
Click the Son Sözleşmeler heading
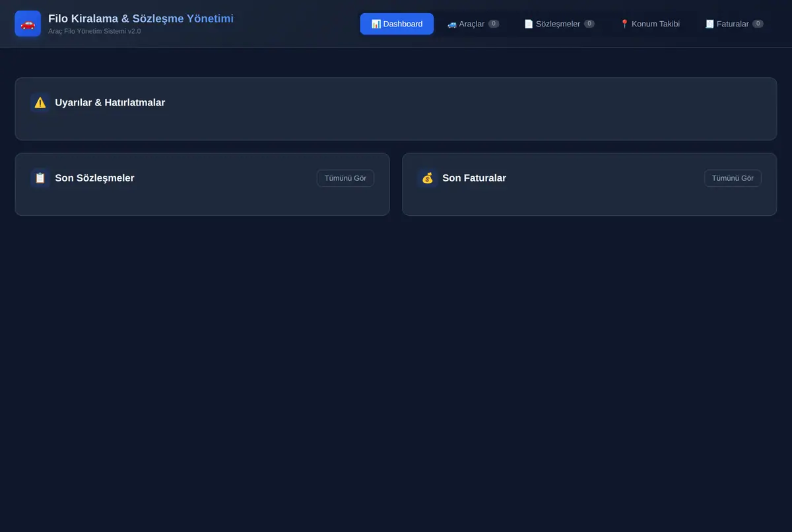[94, 178]
